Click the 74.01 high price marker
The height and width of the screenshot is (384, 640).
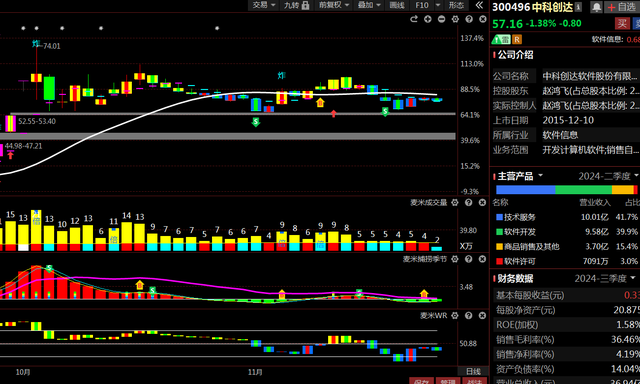pos(52,46)
